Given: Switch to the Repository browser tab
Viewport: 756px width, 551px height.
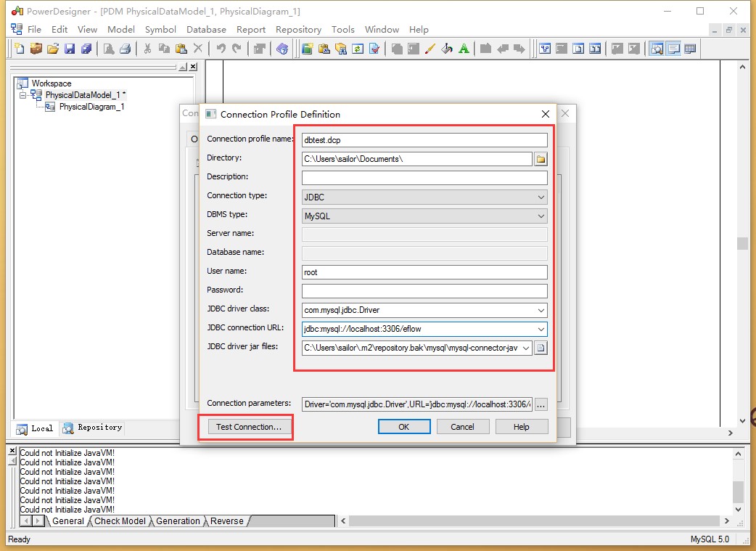Looking at the screenshot, I should [x=93, y=428].
